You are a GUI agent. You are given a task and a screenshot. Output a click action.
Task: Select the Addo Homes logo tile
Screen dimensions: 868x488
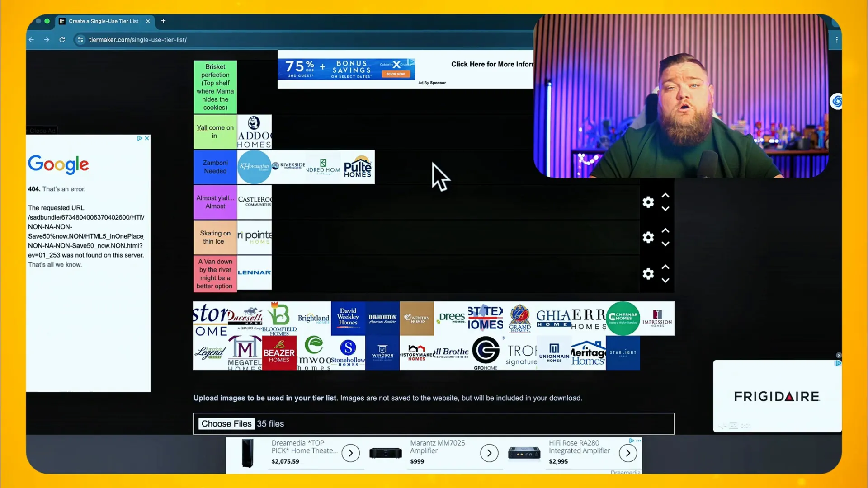point(255,131)
